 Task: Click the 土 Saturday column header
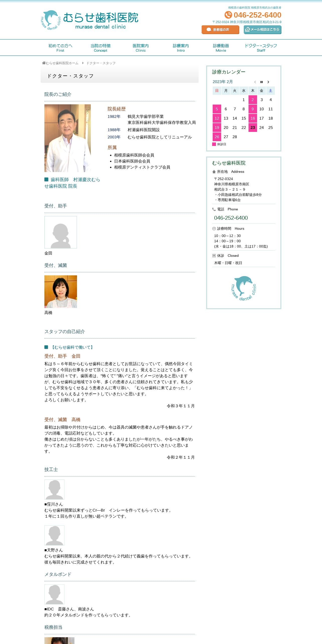(271, 91)
